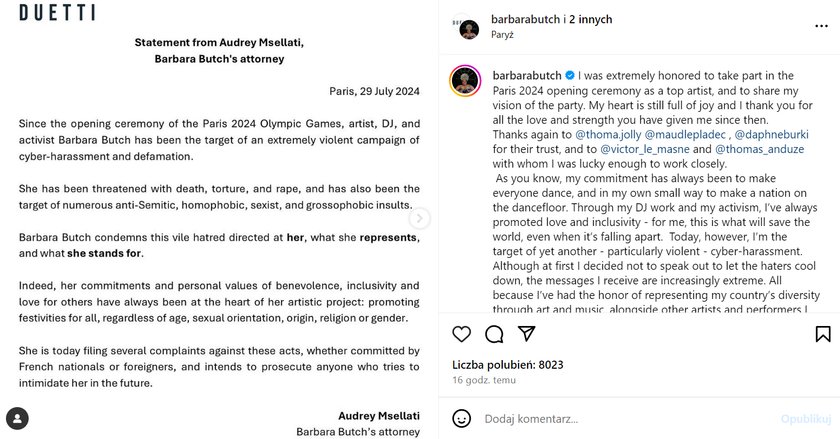Save the post with the bookmark icon
This screenshot has width=840, height=439.
tap(823, 334)
